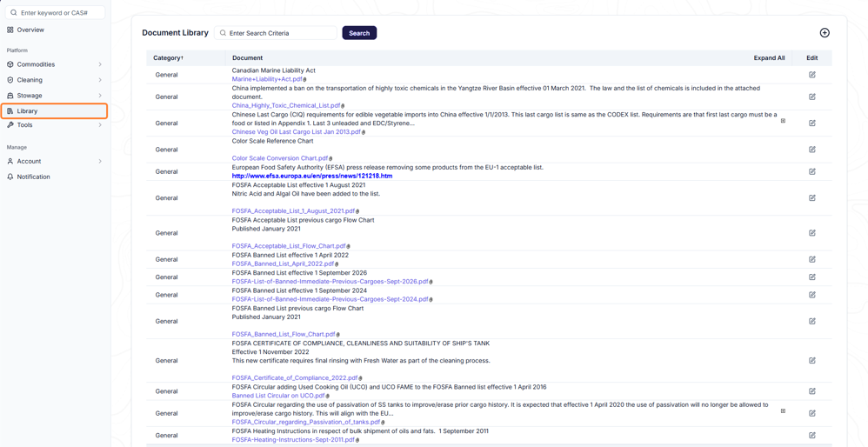
Task: Expand the Stowage submenu chevron
Action: tap(100, 96)
